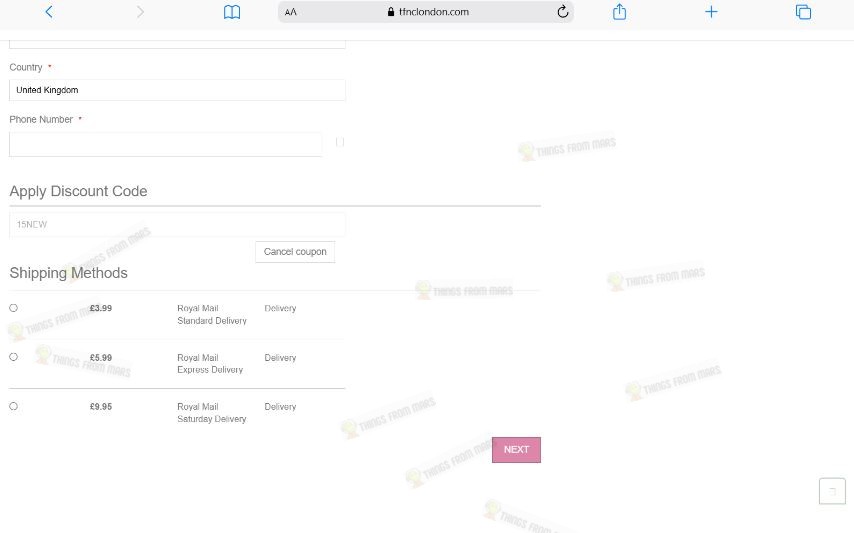
Task: Click Royal Mail Saturday Delivery text
Action: pyautogui.click(x=212, y=413)
